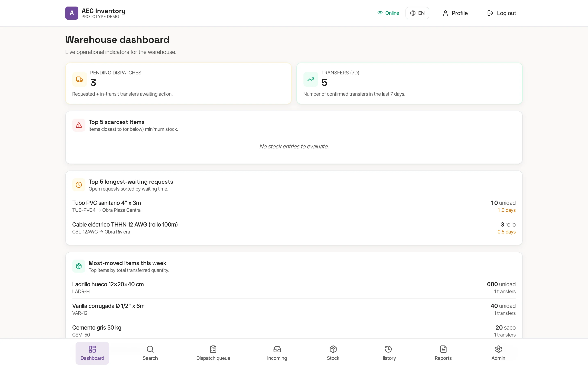
Task: Click the Tubo PVC sanitario 4" x 3m request
Action: pos(294,206)
